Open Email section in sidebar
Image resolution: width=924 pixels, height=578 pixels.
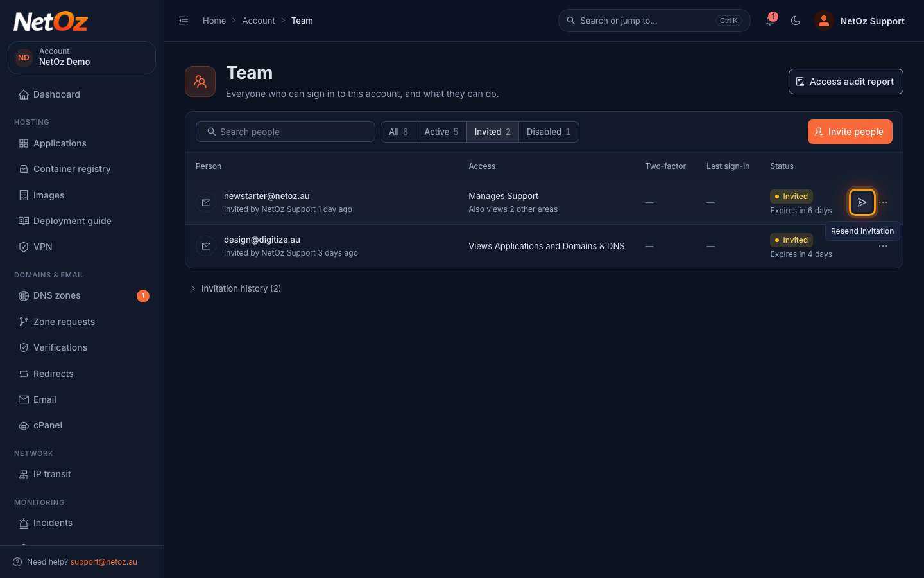click(x=81, y=399)
